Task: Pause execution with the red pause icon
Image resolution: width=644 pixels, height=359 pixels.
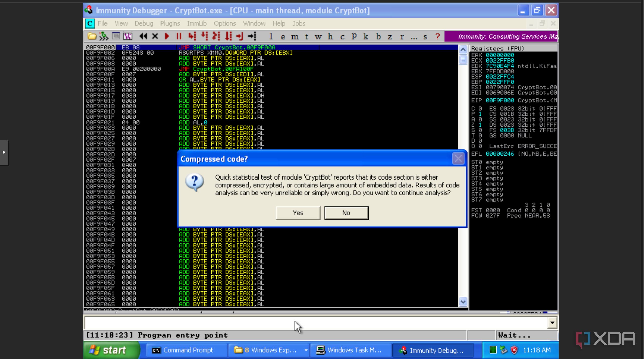Action: 179,36
